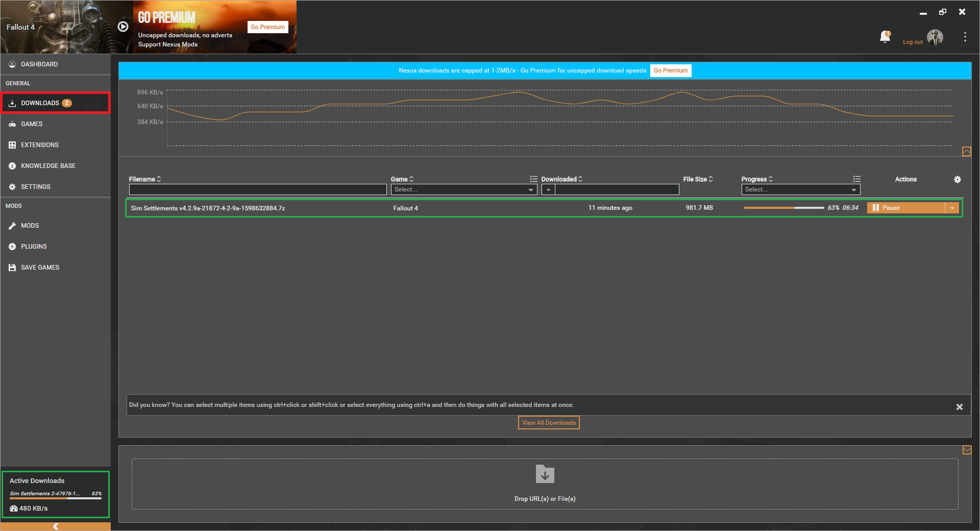980x531 pixels.
Task: Click the 11 minutes ago cell
Action: pyautogui.click(x=610, y=208)
